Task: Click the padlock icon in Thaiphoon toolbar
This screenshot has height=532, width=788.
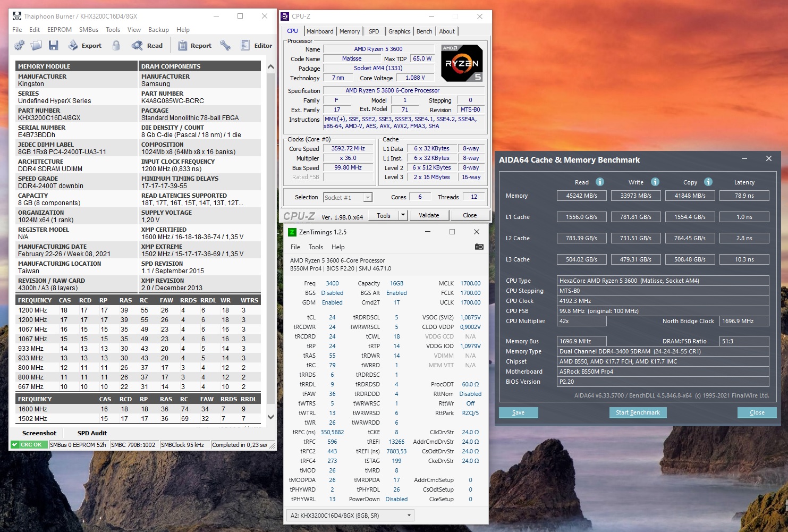Action: 116,46
